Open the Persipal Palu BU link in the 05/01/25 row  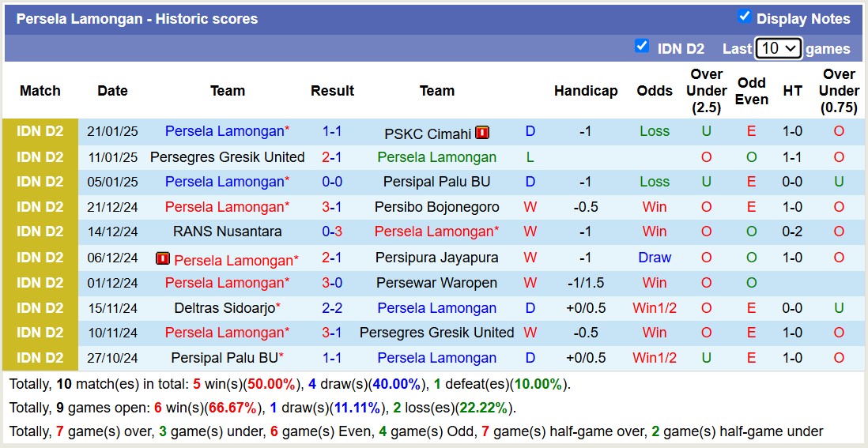pos(436,182)
